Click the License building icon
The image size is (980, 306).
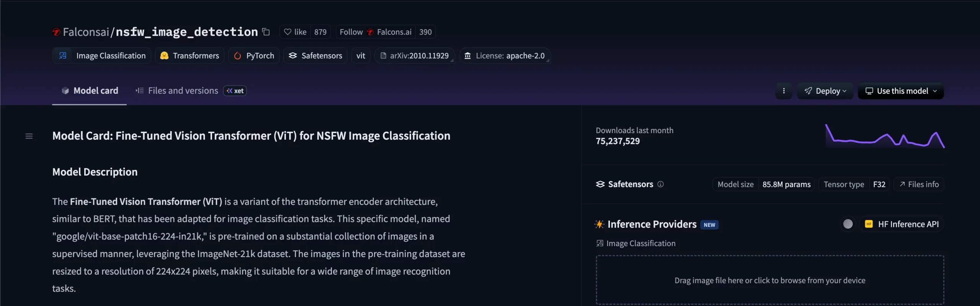click(x=467, y=56)
